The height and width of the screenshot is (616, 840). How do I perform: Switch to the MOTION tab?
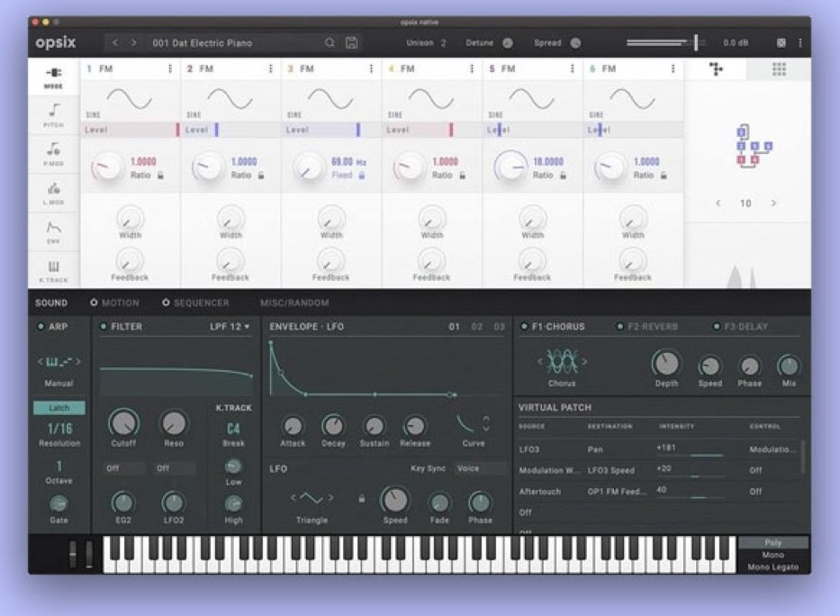pyautogui.click(x=114, y=303)
